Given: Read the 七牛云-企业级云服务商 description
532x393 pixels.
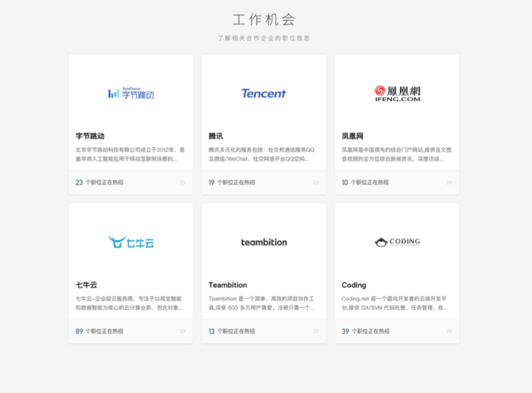Looking at the screenshot, I should pos(129,303).
